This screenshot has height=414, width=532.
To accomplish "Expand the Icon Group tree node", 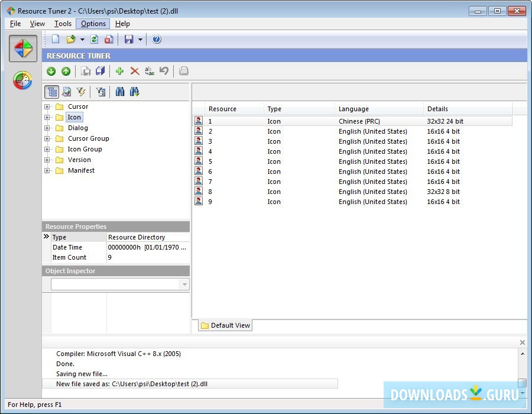I will click(x=47, y=150).
